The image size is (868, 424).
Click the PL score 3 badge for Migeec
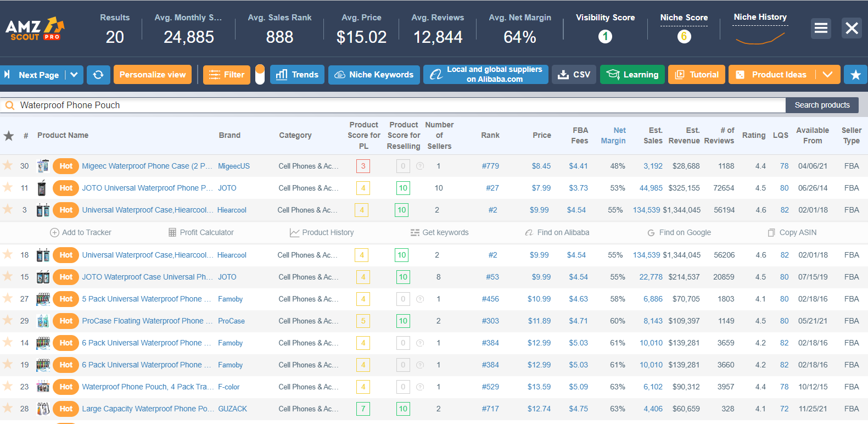pos(363,166)
